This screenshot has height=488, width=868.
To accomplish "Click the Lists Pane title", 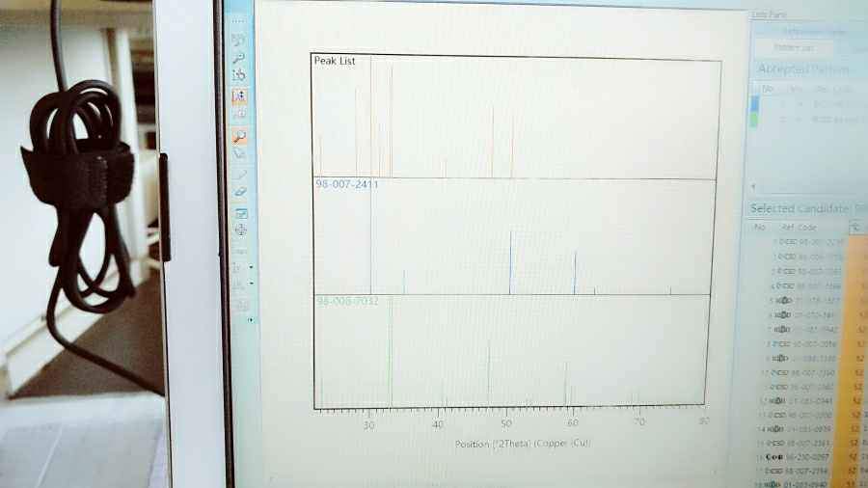I will 769,14.
